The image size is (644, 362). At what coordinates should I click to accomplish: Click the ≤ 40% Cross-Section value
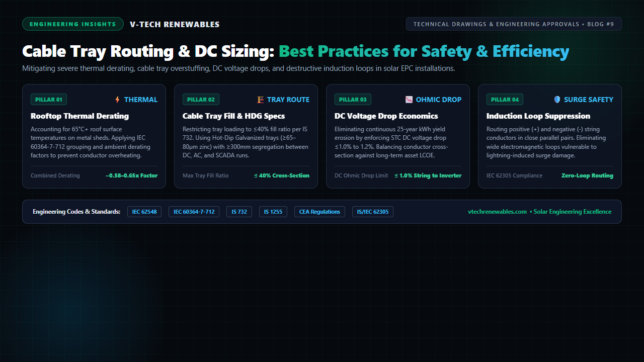pos(282,175)
